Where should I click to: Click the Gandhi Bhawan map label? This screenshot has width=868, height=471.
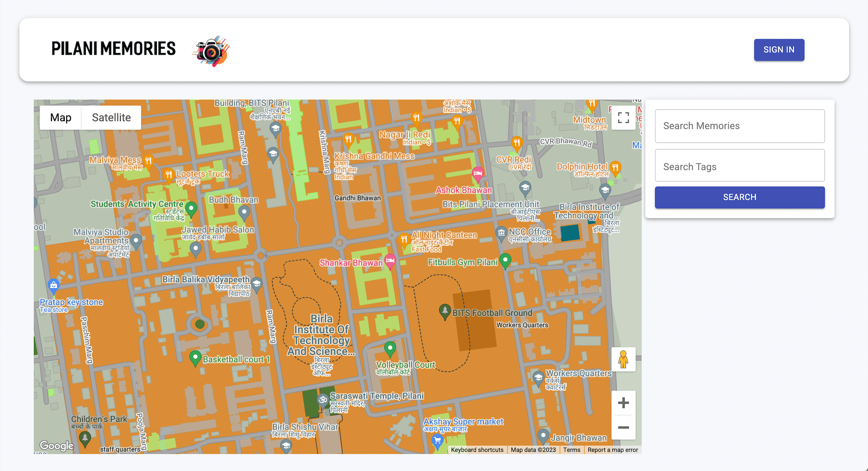(x=357, y=198)
